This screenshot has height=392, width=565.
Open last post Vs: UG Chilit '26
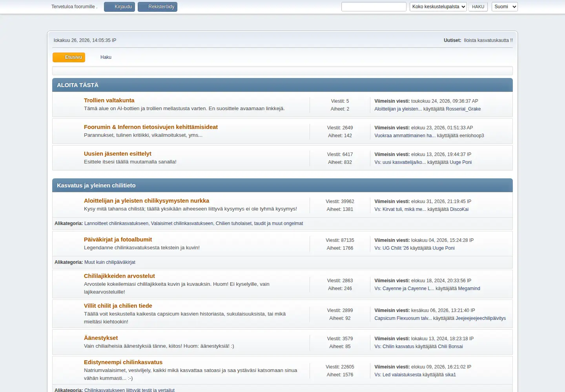click(x=392, y=248)
